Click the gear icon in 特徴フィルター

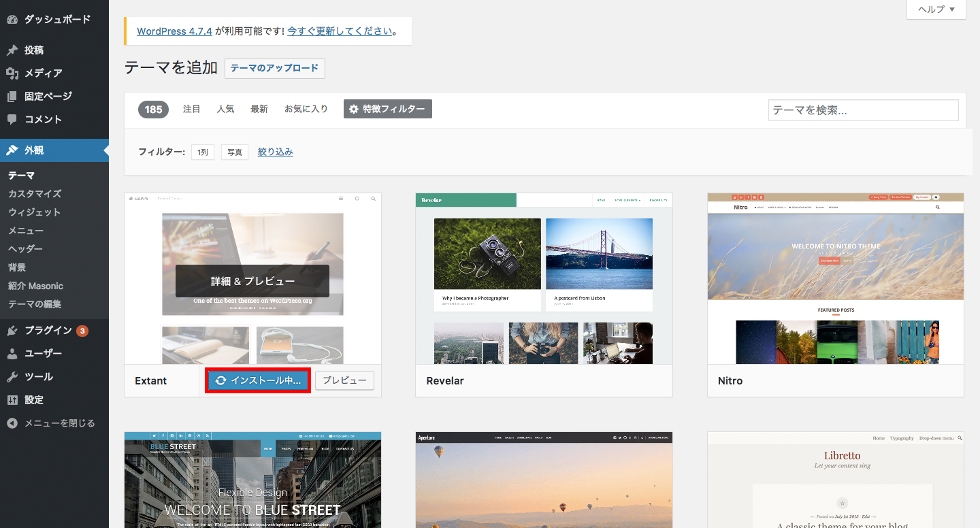tap(354, 109)
